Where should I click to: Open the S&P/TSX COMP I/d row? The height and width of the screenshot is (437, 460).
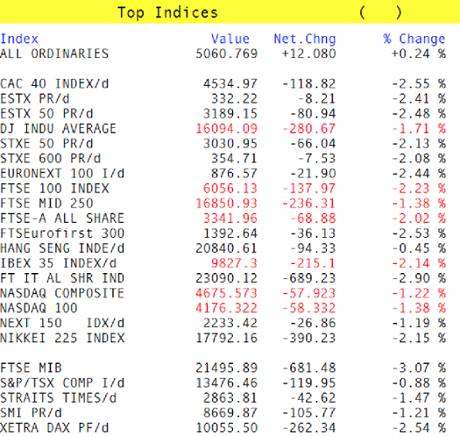[x=223, y=383]
